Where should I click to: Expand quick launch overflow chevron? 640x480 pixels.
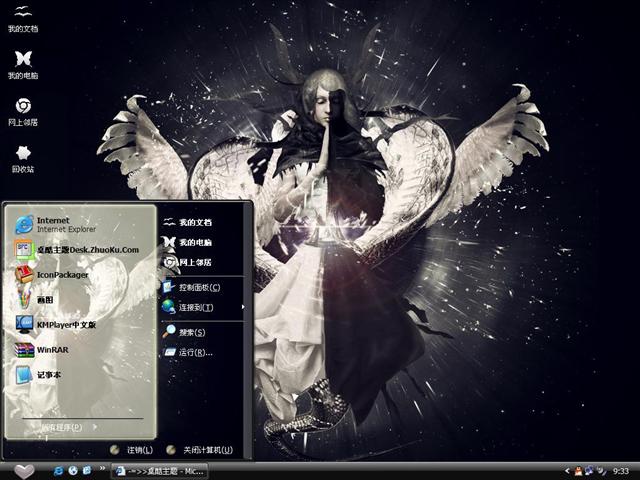[102, 468]
